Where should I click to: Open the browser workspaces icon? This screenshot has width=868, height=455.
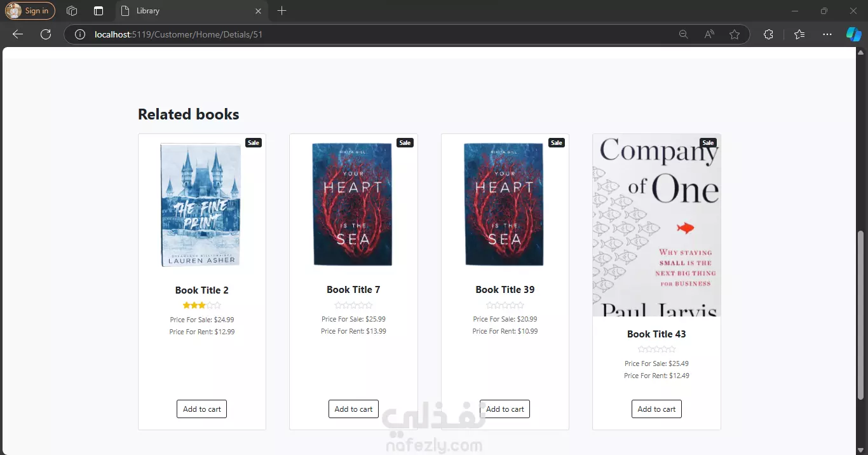pyautogui.click(x=72, y=11)
